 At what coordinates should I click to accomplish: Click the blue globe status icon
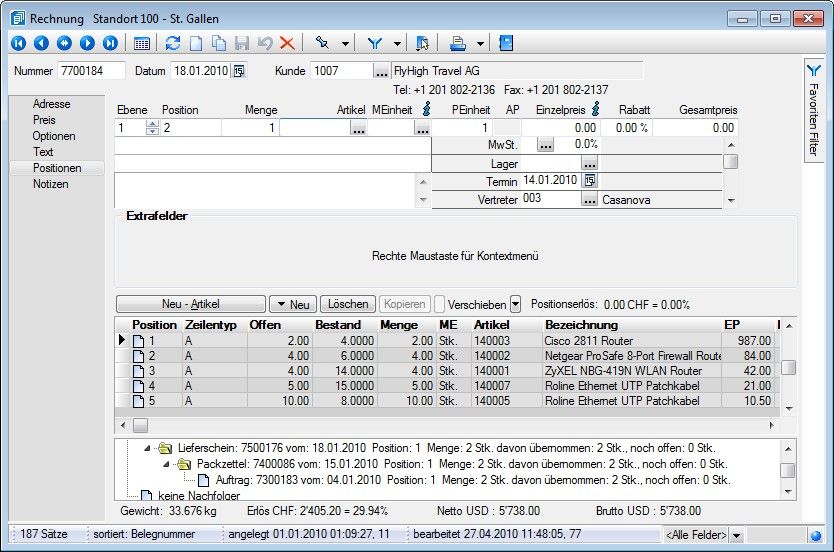[815, 536]
